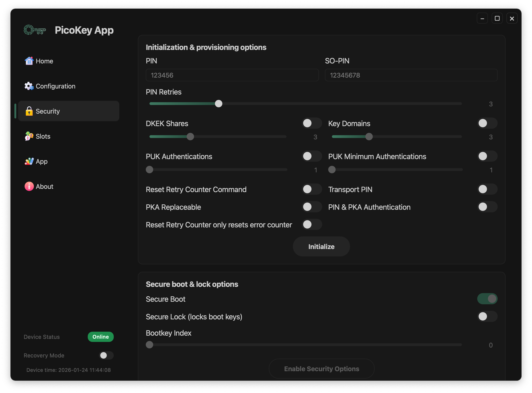This screenshot has width=532, height=393.
Task: Turn off the Secure Boot switch
Action: [487, 299]
